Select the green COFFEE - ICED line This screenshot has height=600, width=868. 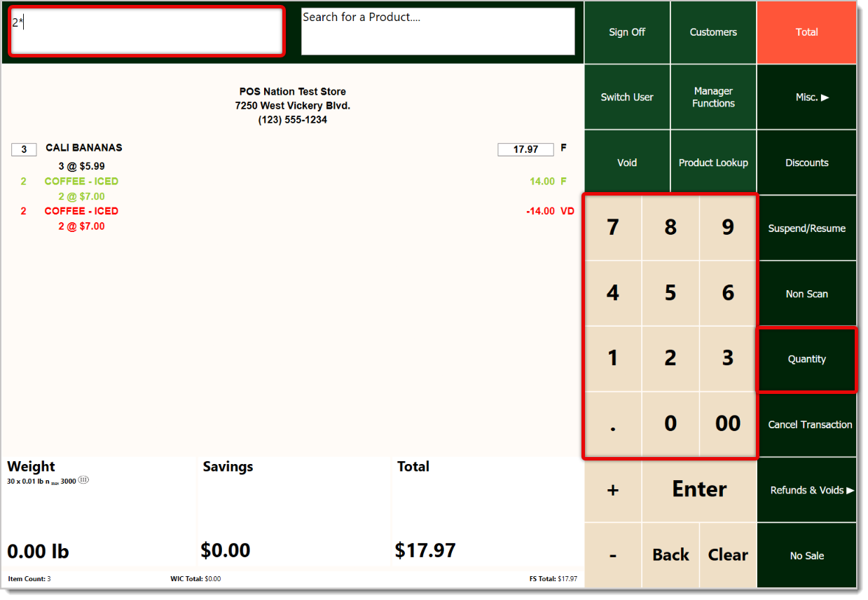81,182
